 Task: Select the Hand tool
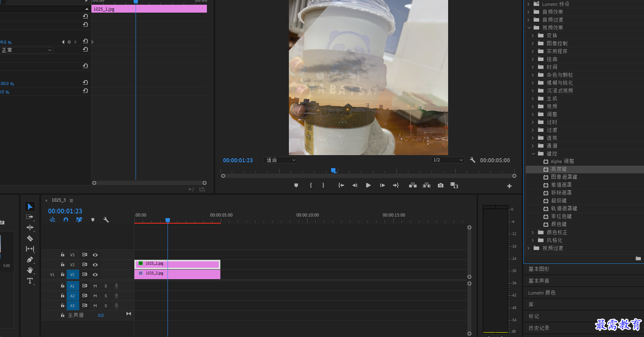(x=30, y=270)
